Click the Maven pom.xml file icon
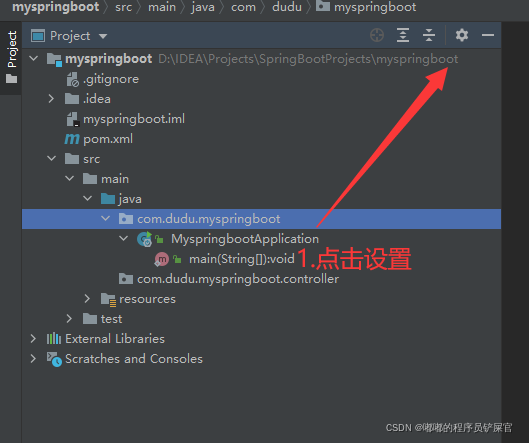529x443 pixels. tap(72, 139)
